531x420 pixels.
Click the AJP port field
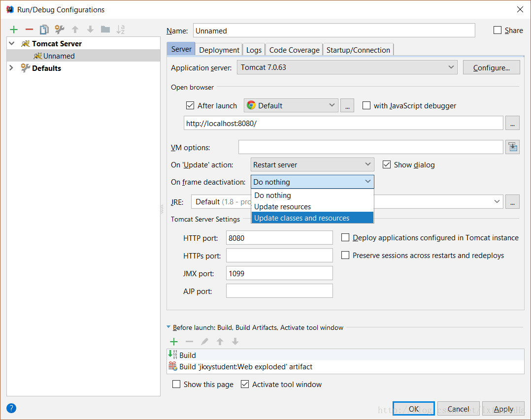[x=279, y=291]
